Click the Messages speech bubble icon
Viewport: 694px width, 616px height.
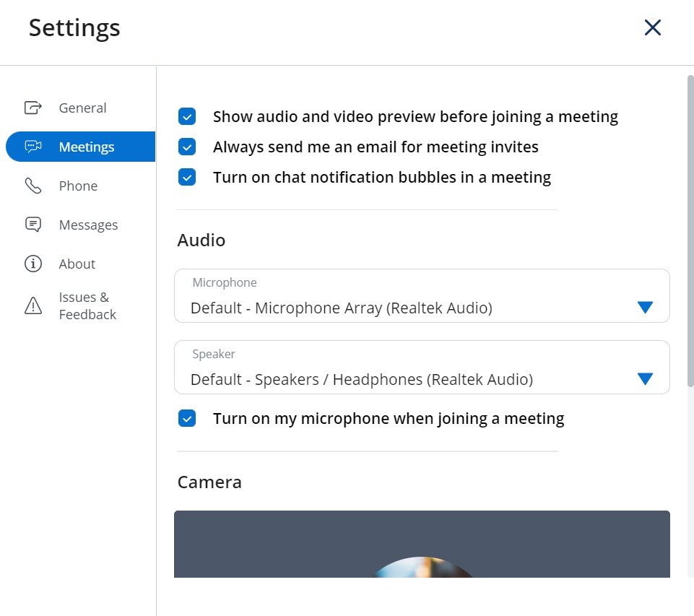(33, 225)
